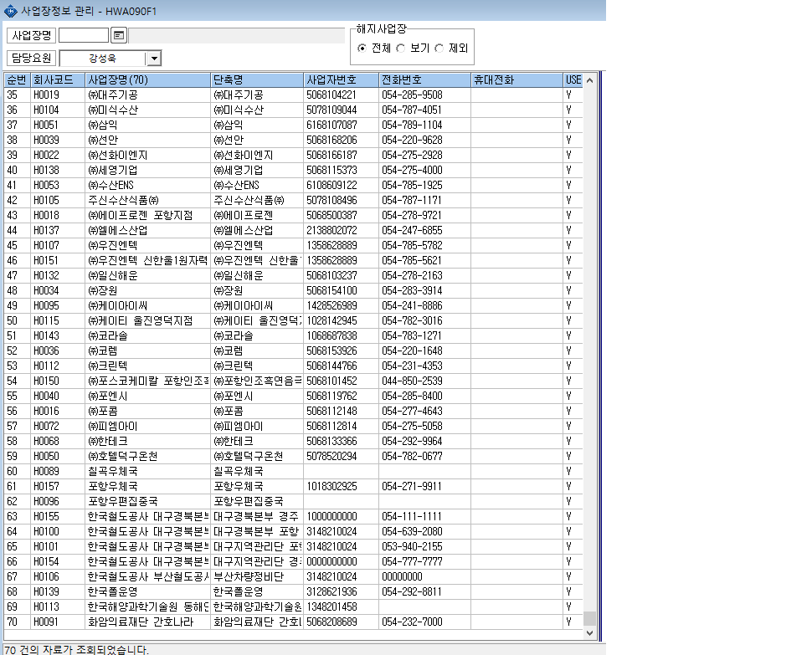Click the scrollbar up arrow
Image resolution: width=812 pixels, height=655 pixels.
589,80
